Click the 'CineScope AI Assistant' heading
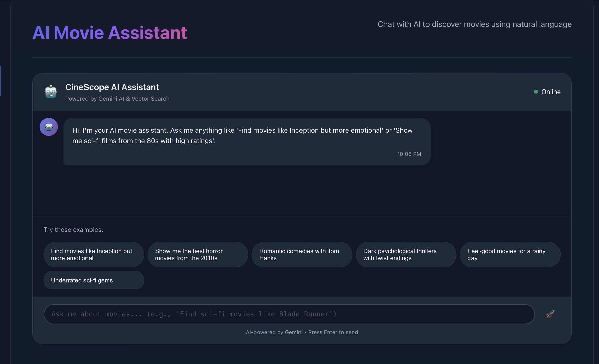The height and width of the screenshot is (364, 599). tap(112, 87)
